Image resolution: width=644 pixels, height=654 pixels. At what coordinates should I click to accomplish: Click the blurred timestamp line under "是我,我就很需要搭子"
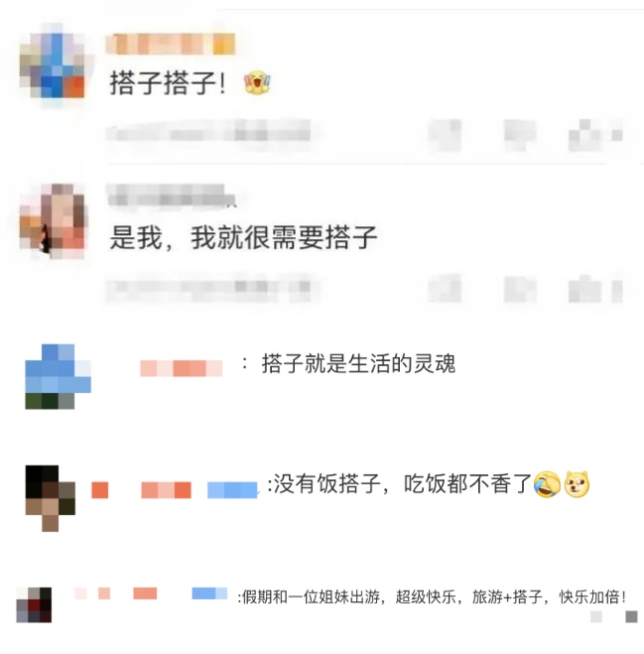[x=208, y=289]
